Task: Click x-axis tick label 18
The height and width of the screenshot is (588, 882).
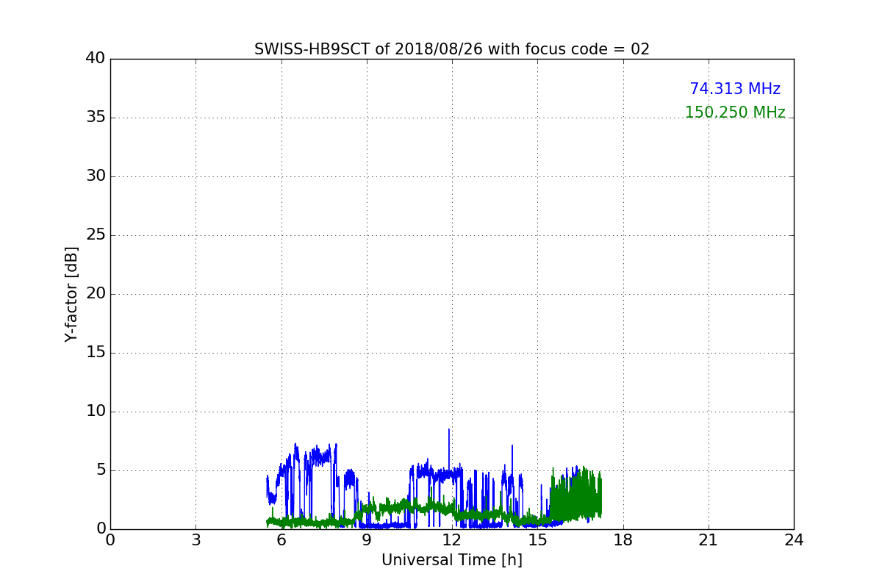Action: [623, 540]
